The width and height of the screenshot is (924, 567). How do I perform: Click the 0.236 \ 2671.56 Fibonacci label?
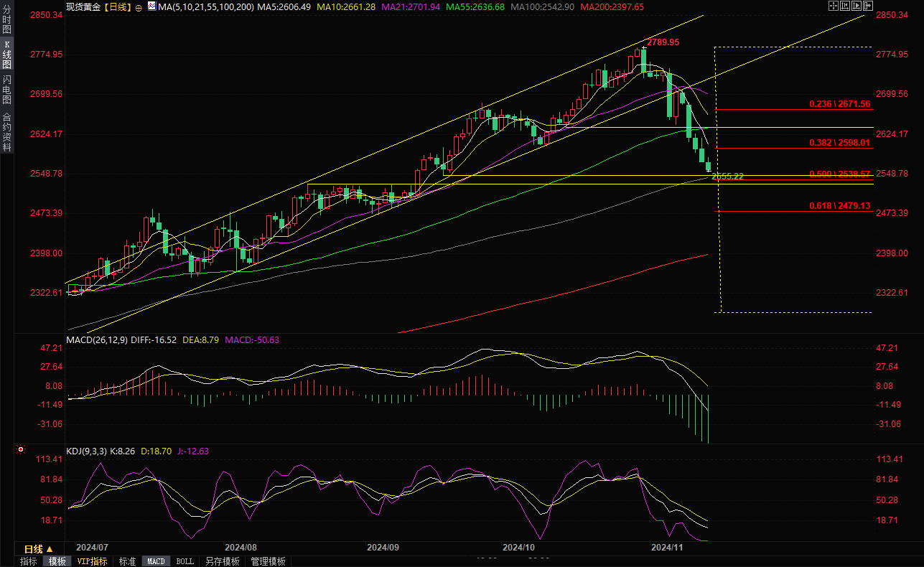pyautogui.click(x=839, y=104)
